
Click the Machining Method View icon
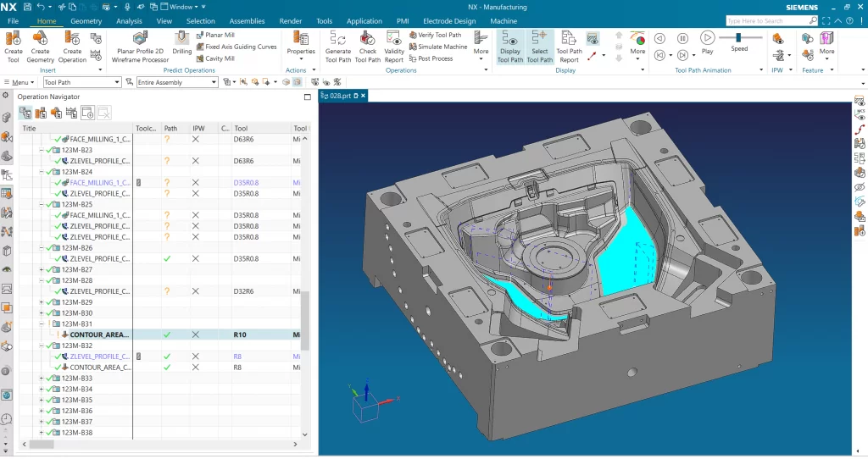click(x=72, y=113)
